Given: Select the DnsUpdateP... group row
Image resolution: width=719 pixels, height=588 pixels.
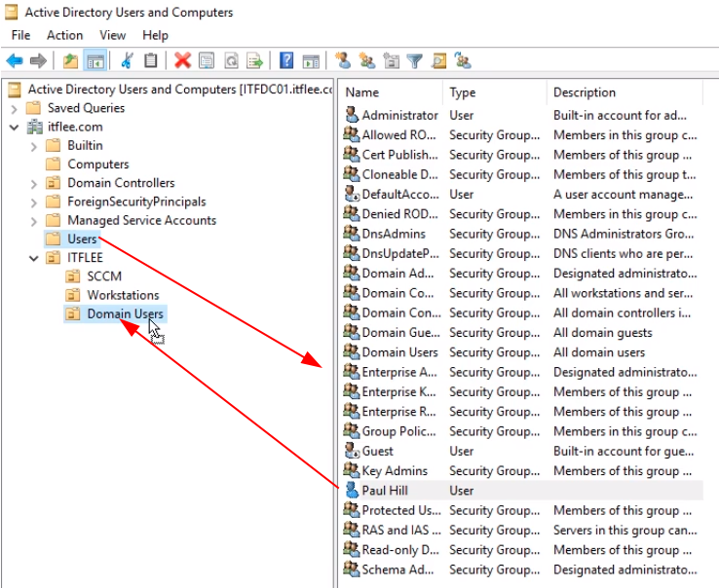Looking at the screenshot, I should [x=523, y=253].
